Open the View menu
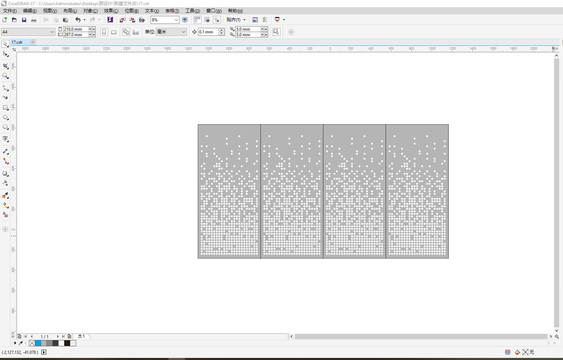Viewport: 563px width, 360px height. [x=50, y=11]
